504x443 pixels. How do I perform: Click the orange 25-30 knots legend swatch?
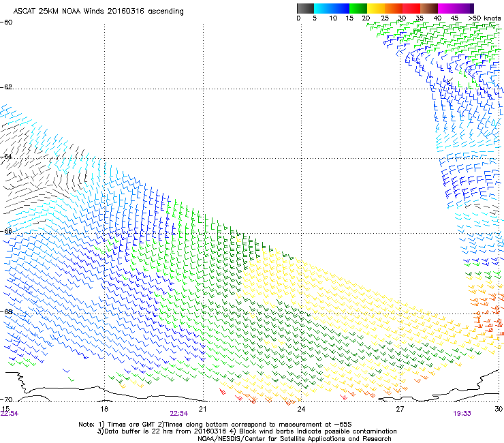[x=394, y=8]
